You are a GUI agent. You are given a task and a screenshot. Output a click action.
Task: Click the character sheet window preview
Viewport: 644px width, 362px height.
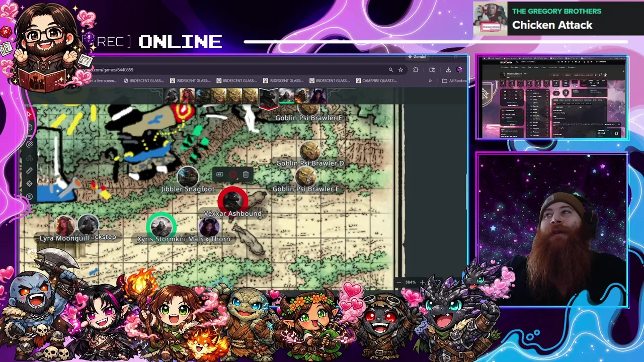552,97
